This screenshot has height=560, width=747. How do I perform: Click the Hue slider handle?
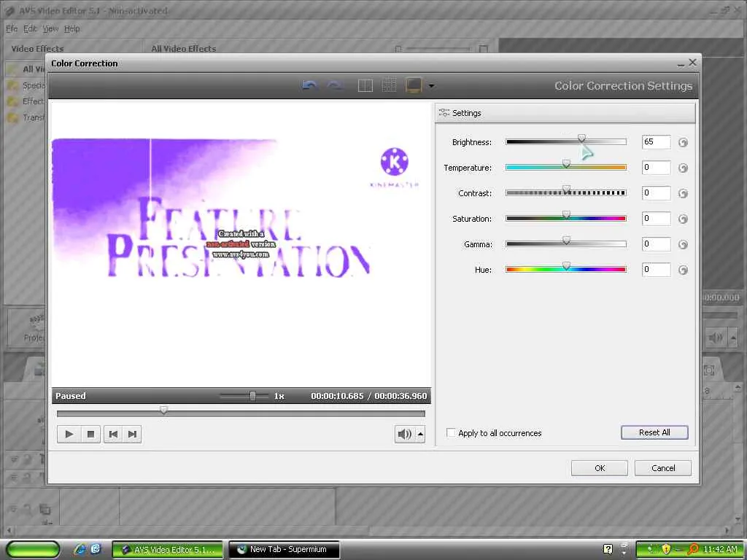(566, 266)
